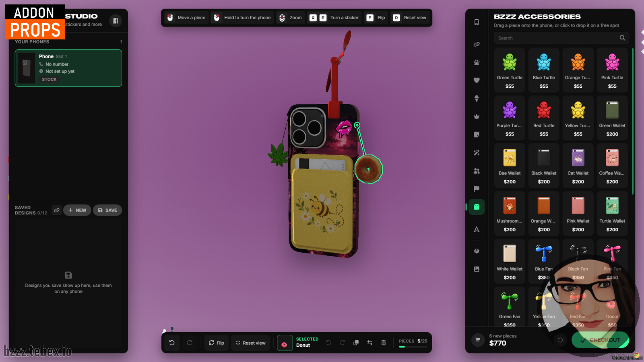This screenshot has height=362, width=644.
Task: Click the door exit icon in studio header
Action: pos(116,21)
